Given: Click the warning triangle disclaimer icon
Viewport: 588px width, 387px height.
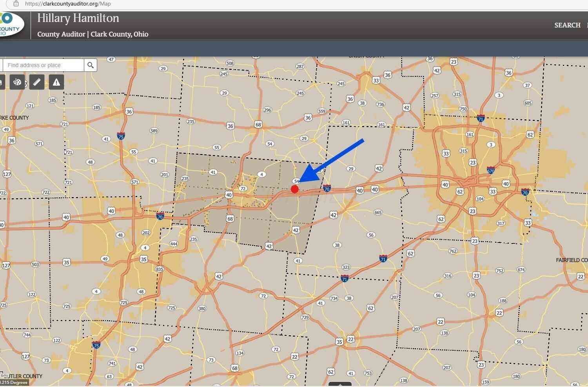Looking at the screenshot, I should click(x=56, y=82).
